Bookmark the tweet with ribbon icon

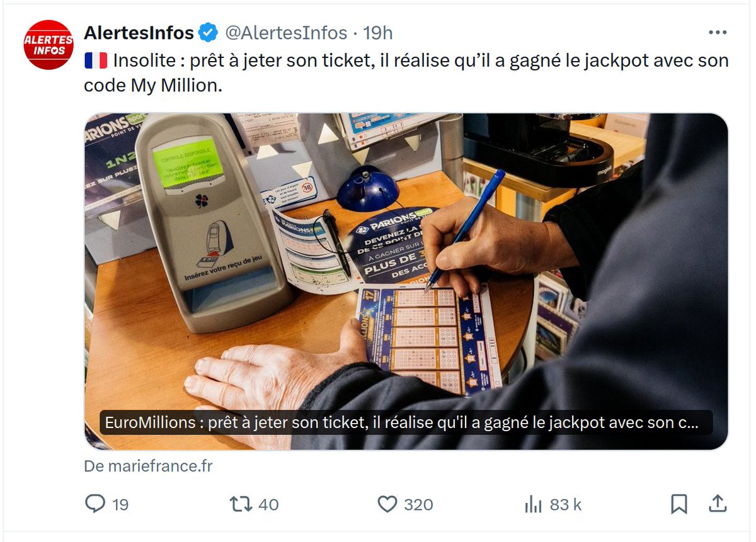click(x=679, y=504)
